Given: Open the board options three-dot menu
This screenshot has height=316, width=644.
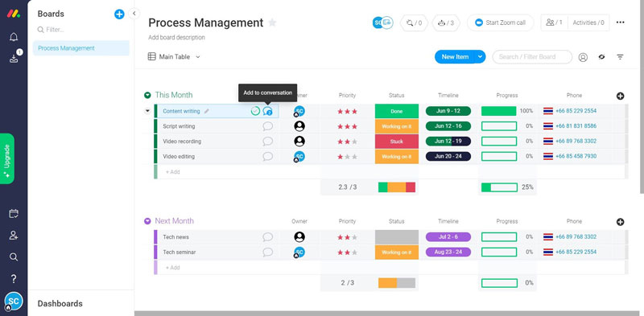Looking at the screenshot, I should (620, 23).
